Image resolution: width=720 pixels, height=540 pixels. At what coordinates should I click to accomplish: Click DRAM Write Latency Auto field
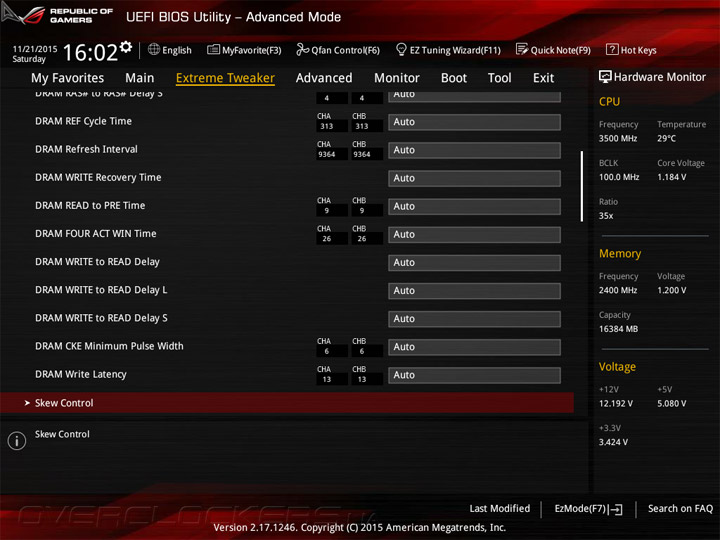[474, 375]
